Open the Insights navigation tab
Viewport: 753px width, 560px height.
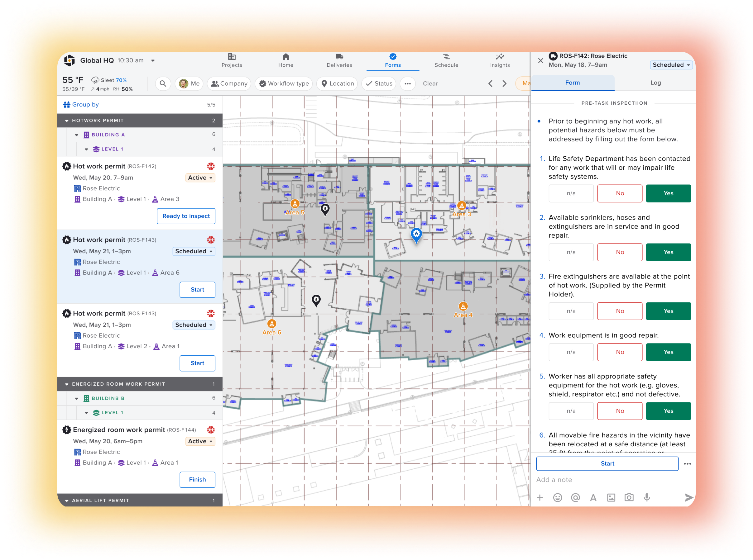click(x=500, y=61)
